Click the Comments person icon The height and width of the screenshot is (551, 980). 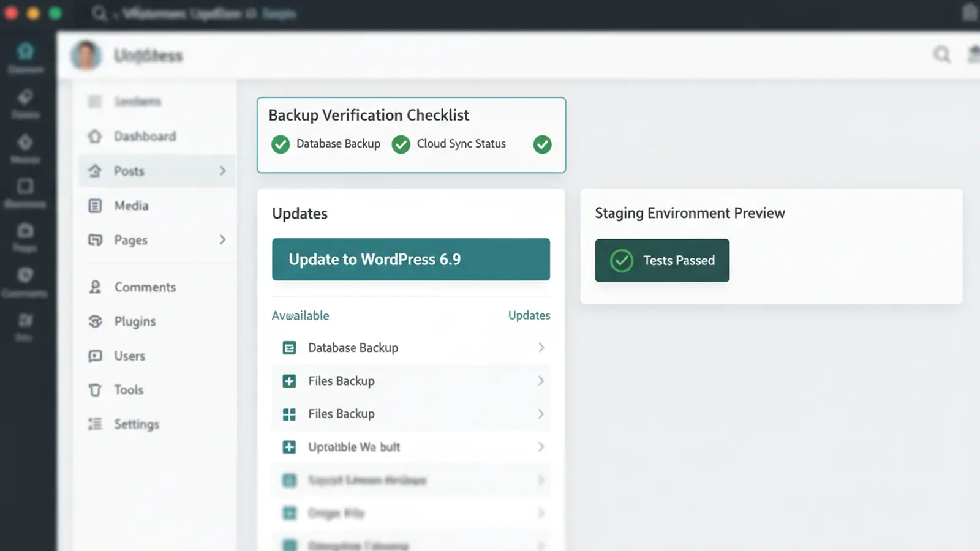pyautogui.click(x=95, y=287)
